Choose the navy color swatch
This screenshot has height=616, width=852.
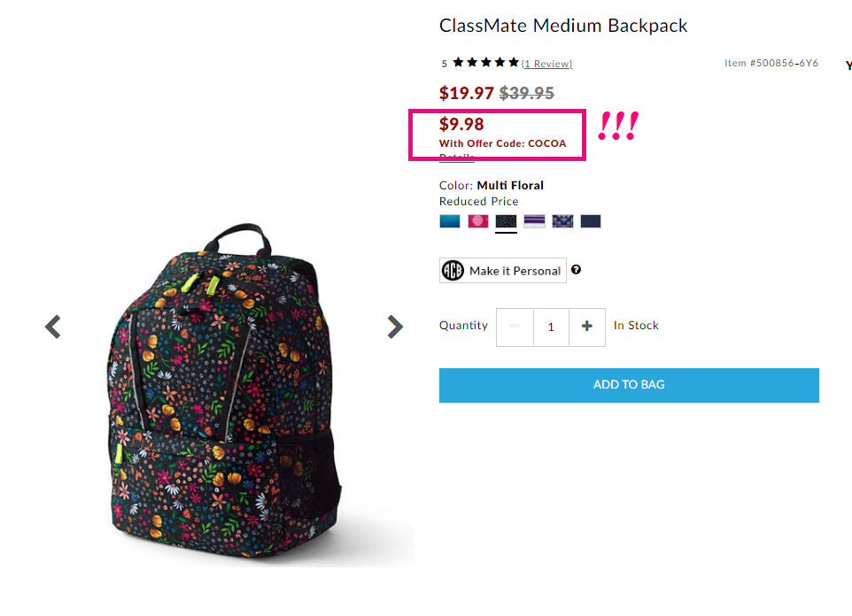[x=591, y=221]
